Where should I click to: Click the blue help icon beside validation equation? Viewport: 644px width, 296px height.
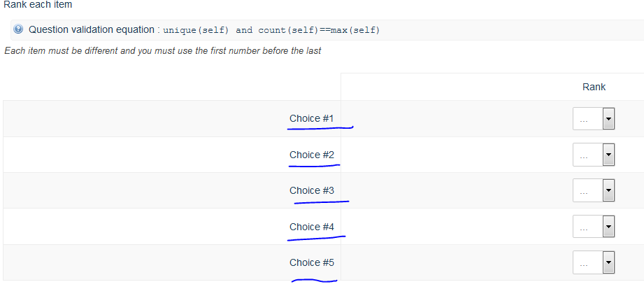tap(19, 29)
